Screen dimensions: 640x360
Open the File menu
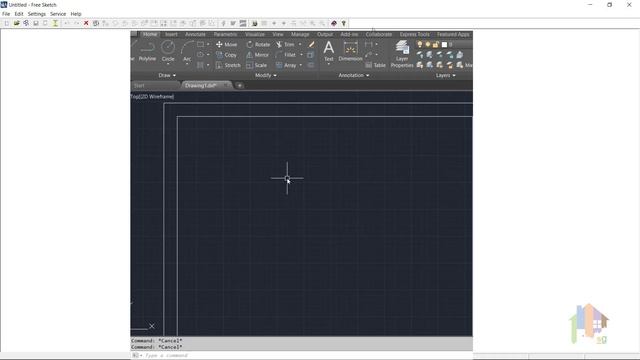click(x=6, y=14)
